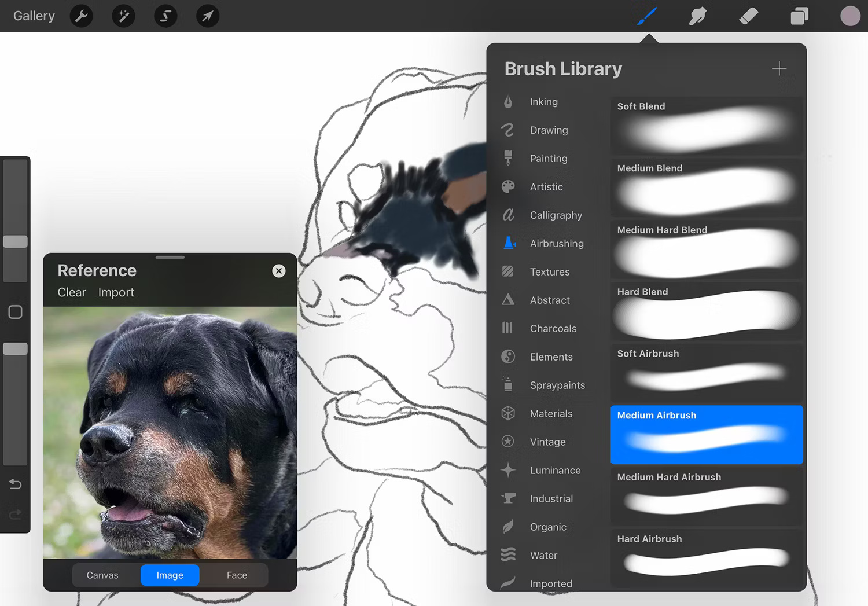The image size is (868, 606).
Task: Close the Reference panel
Action: tap(278, 270)
